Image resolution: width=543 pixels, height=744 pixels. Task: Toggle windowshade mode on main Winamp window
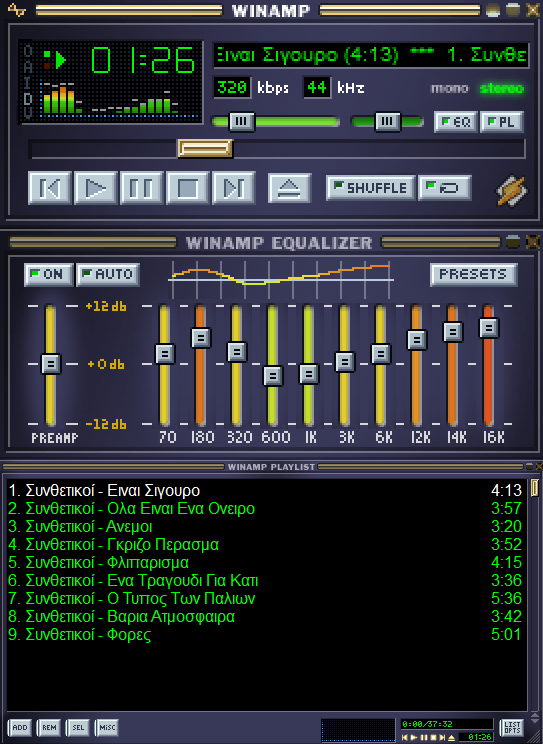point(513,9)
